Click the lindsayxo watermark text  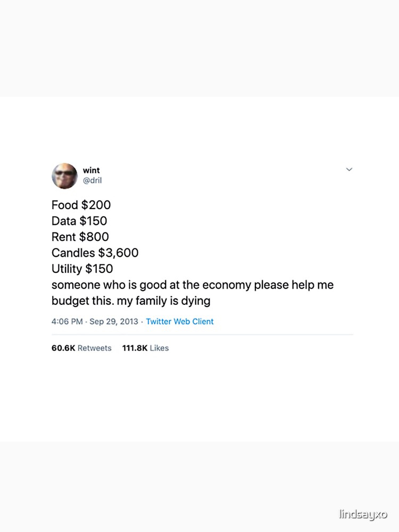[363, 514]
